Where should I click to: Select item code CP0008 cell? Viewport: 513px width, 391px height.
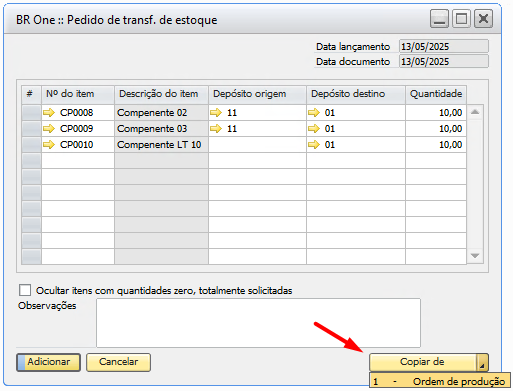(x=78, y=113)
